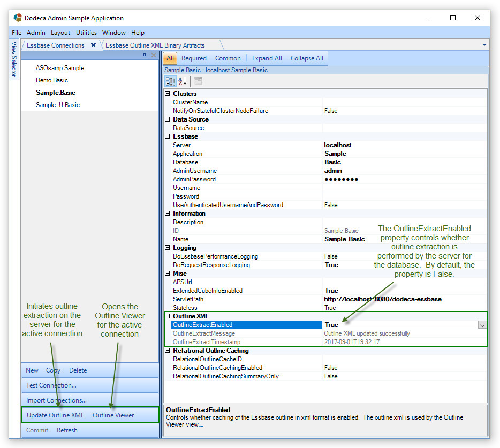
Task: Select Sample.Basic connection
Action: [56, 93]
